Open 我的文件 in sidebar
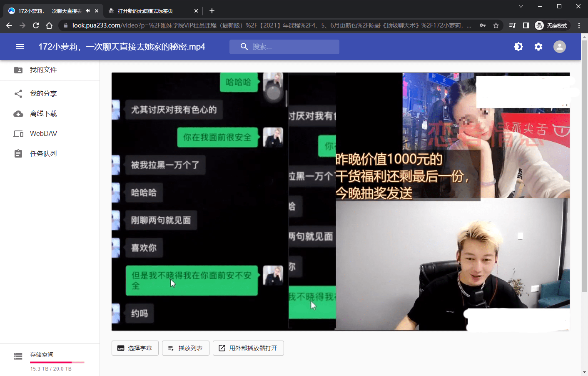588x376 pixels. [43, 70]
